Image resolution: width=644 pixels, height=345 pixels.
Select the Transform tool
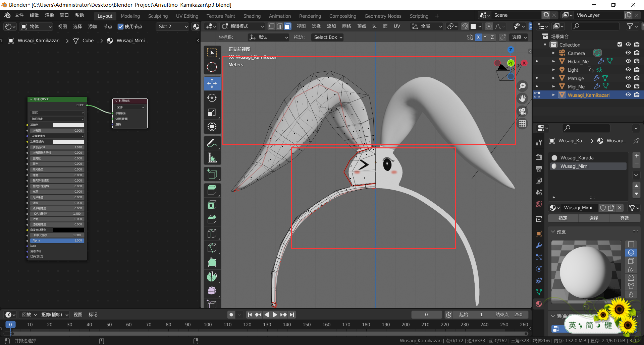click(212, 127)
